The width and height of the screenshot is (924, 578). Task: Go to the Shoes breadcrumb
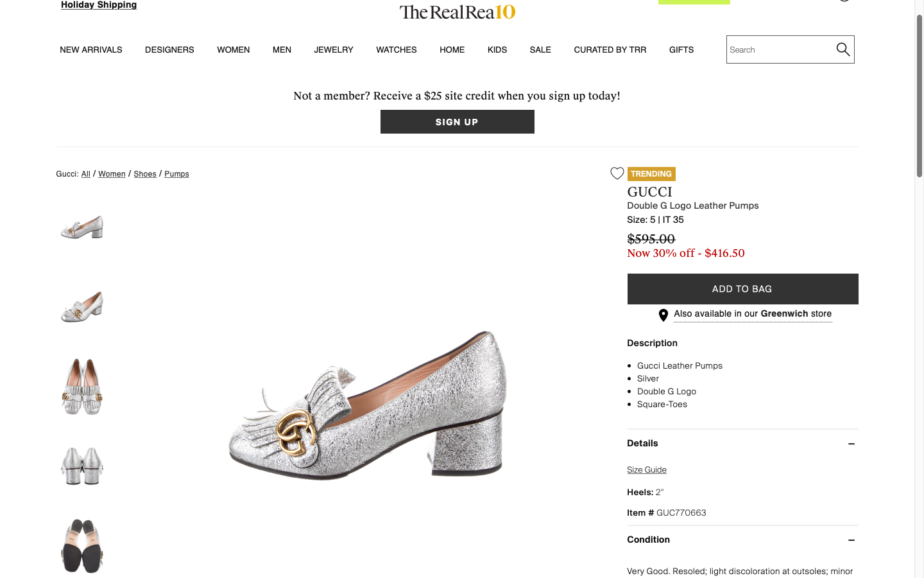(145, 174)
